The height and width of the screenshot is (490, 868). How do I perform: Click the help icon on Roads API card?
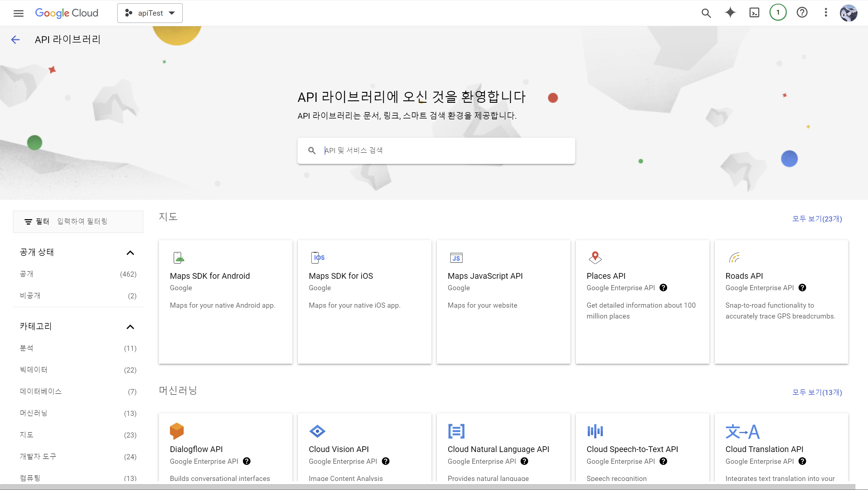[802, 287]
